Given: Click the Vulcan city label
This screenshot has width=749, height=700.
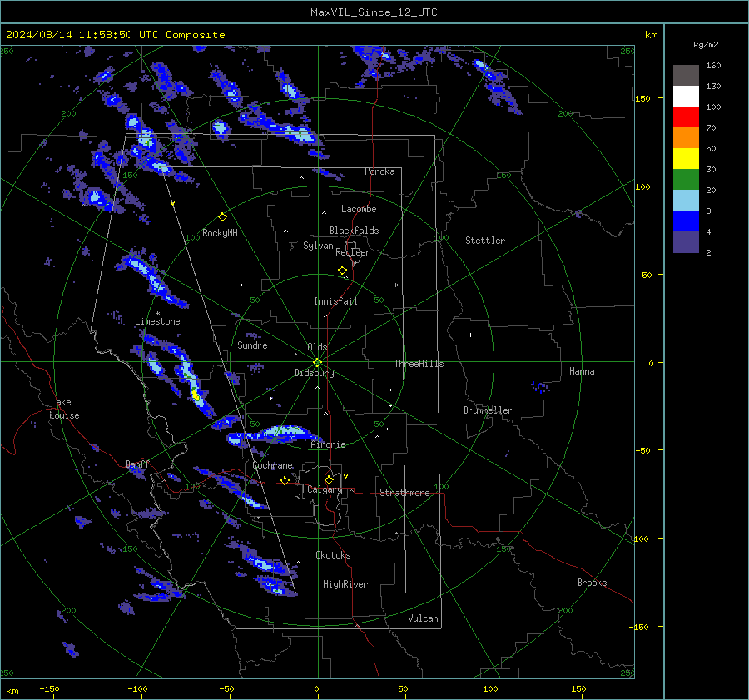Looking at the screenshot, I should click(423, 618).
